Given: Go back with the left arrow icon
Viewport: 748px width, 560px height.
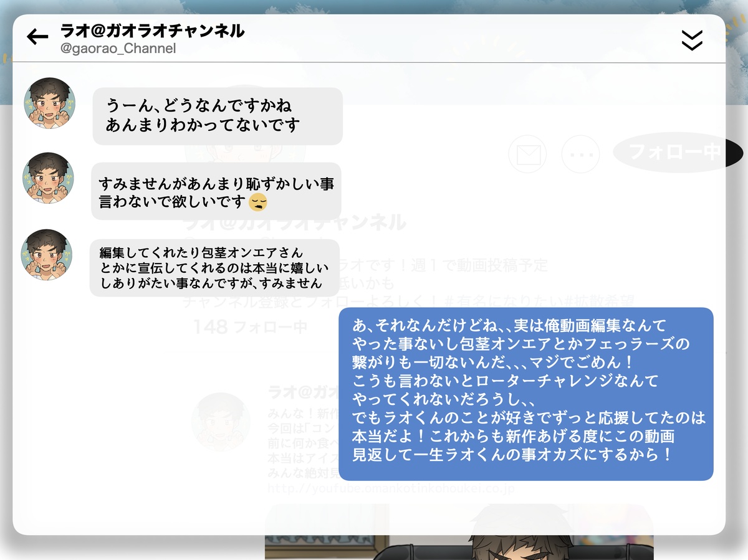Looking at the screenshot, I should point(37,37).
